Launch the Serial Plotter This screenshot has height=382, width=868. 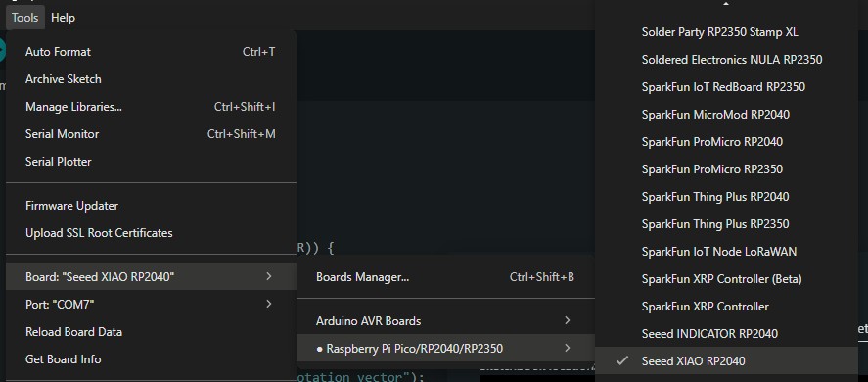click(x=151, y=162)
